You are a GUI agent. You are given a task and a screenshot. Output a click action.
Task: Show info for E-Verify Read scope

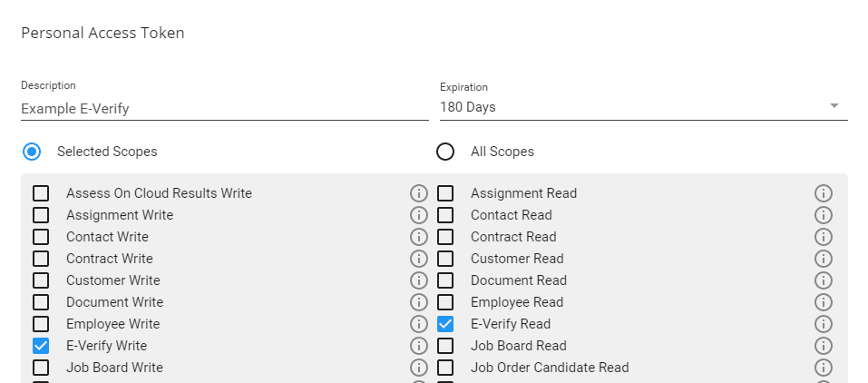pyautogui.click(x=824, y=324)
